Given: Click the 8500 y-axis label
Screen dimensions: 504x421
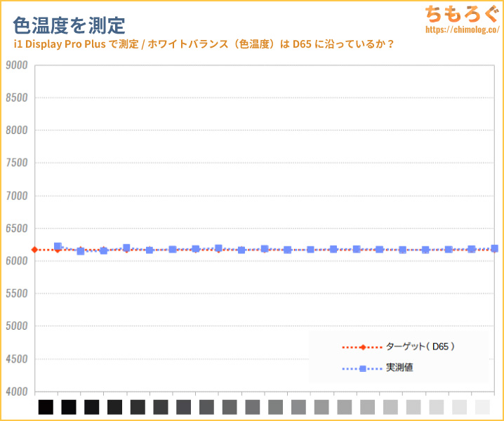Looking at the screenshot, I should 17,98.
